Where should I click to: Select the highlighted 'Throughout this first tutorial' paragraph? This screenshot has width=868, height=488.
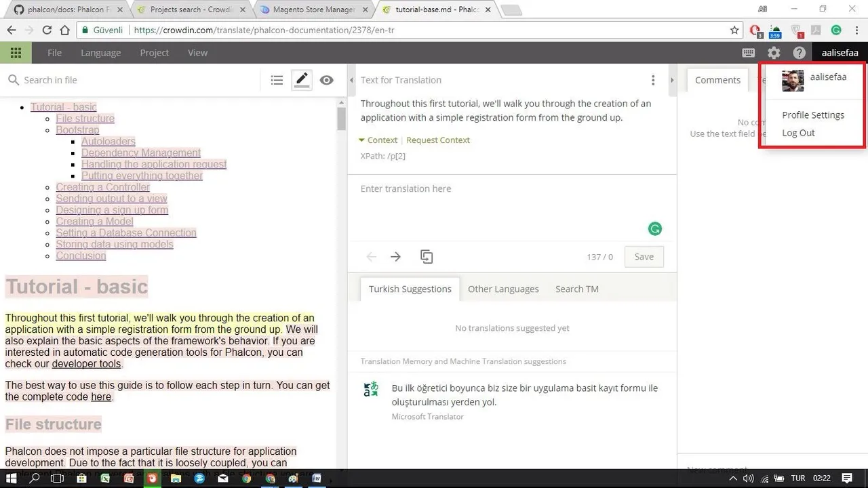click(161, 324)
